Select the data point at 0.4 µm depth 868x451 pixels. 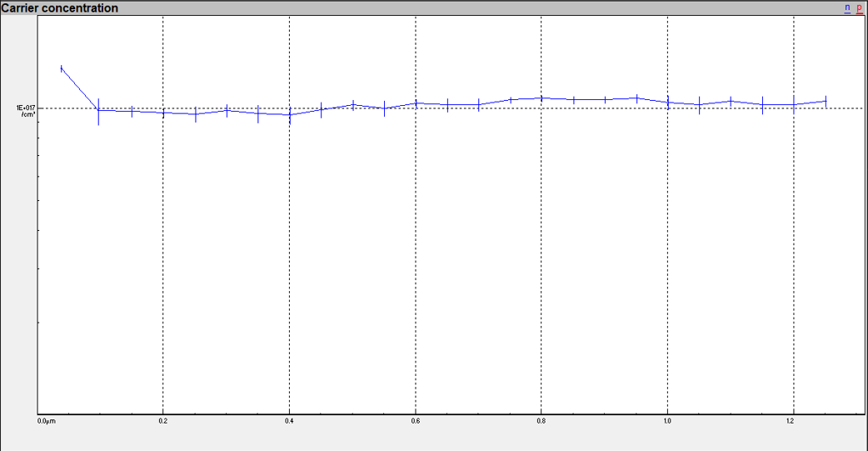pos(290,114)
